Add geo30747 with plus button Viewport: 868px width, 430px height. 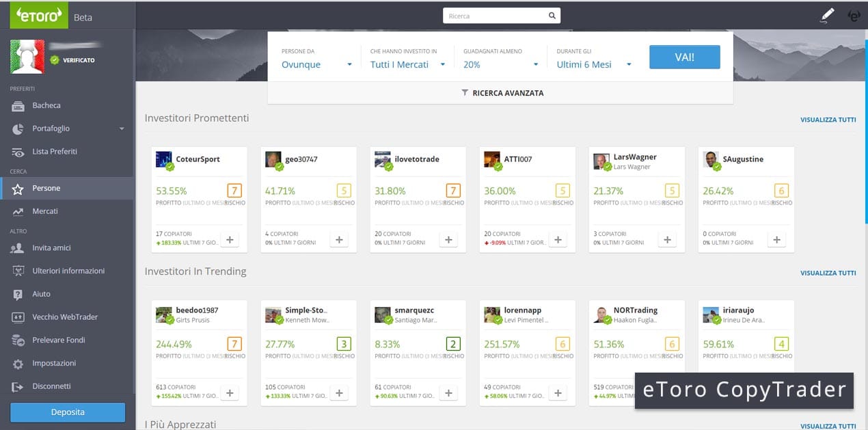coord(339,240)
